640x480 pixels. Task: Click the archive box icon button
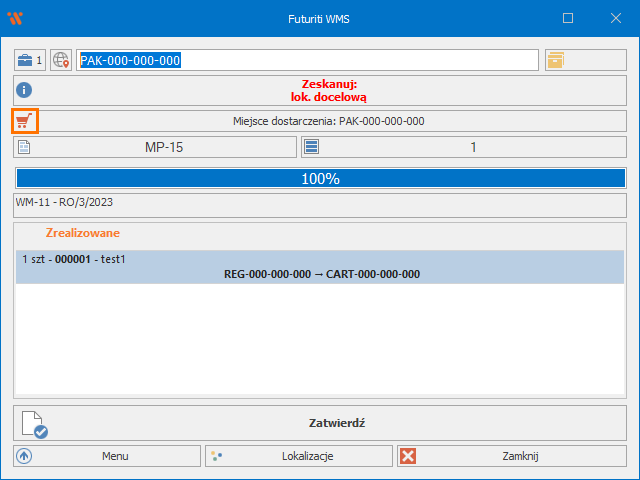point(556,60)
